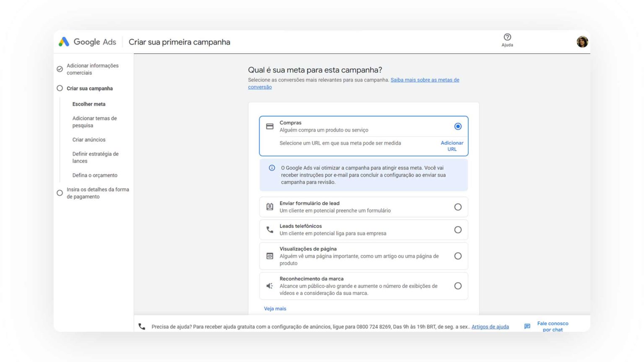Image resolution: width=644 pixels, height=362 pixels.
Task: Click the Criar sua primeira campanha title
Action: click(x=179, y=42)
